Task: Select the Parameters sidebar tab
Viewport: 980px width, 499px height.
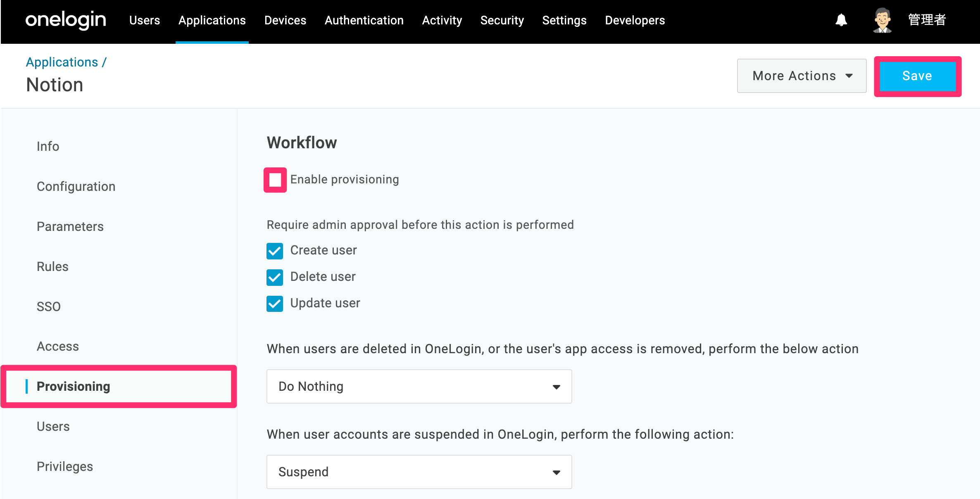Action: tap(70, 226)
